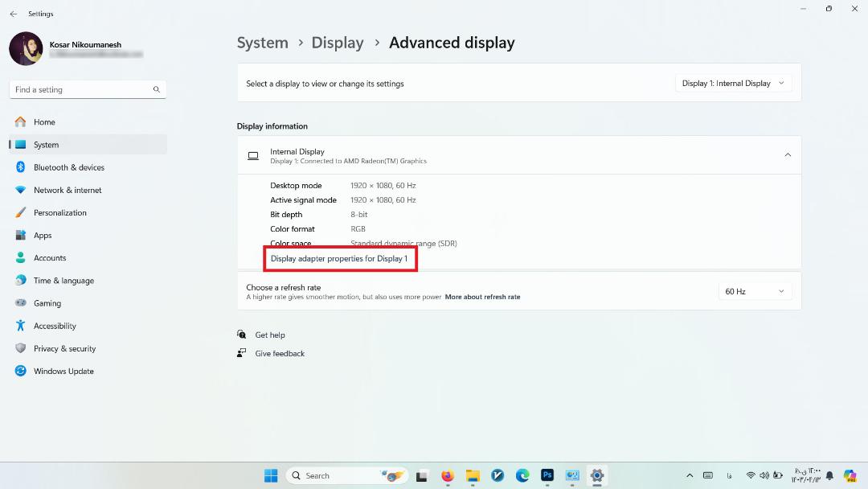Click the Give feedback person icon
The width and height of the screenshot is (868, 489).
241,353
